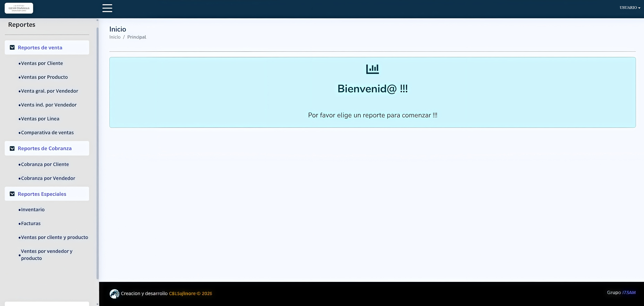Open Ventas por Cliente report

pyautogui.click(x=42, y=63)
